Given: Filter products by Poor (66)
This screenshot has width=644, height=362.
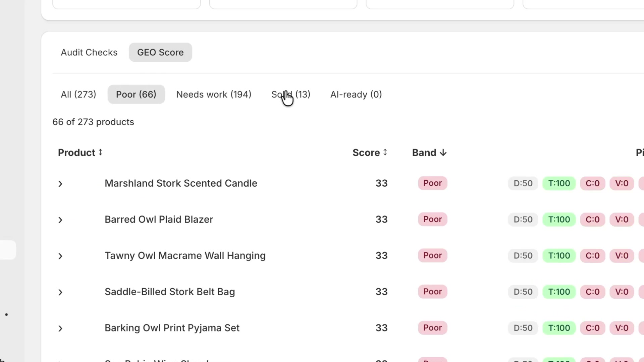Looking at the screenshot, I should pyautogui.click(x=136, y=94).
